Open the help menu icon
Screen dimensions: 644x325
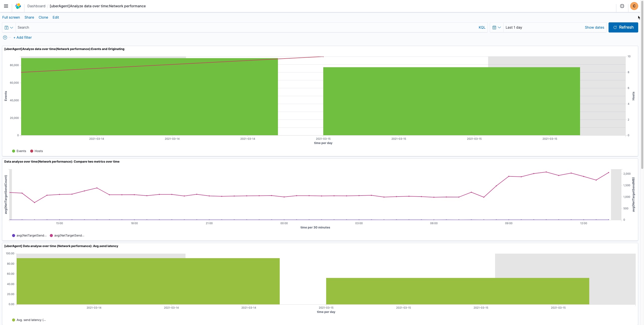[622, 6]
